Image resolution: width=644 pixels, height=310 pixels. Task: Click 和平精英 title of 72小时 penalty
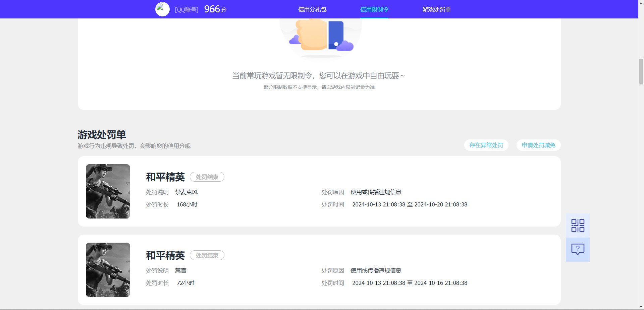(165, 255)
